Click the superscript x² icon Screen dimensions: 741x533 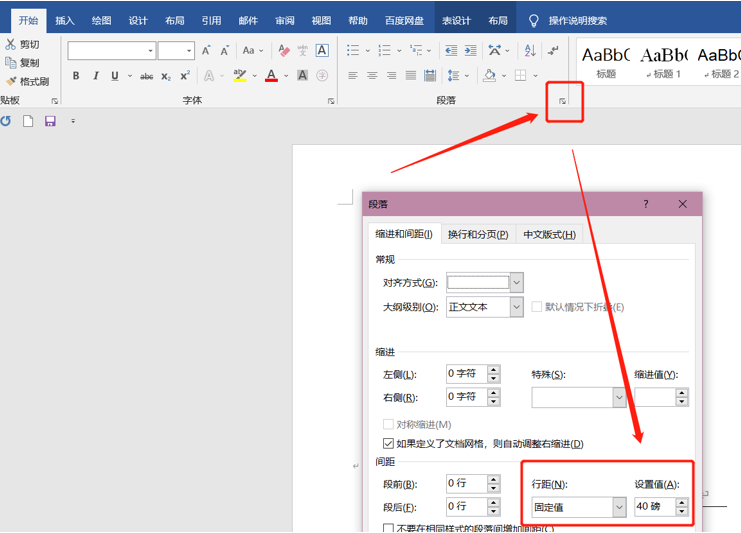[x=185, y=76]
